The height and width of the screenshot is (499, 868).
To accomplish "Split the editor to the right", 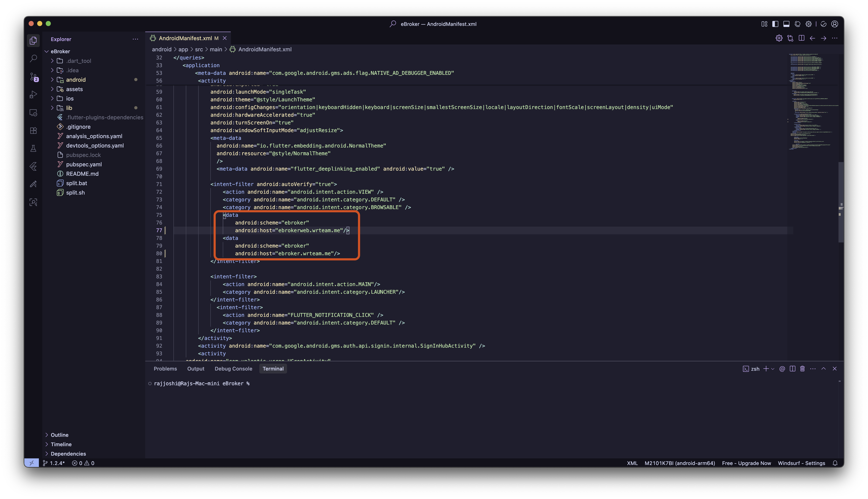I will (801, 38).
